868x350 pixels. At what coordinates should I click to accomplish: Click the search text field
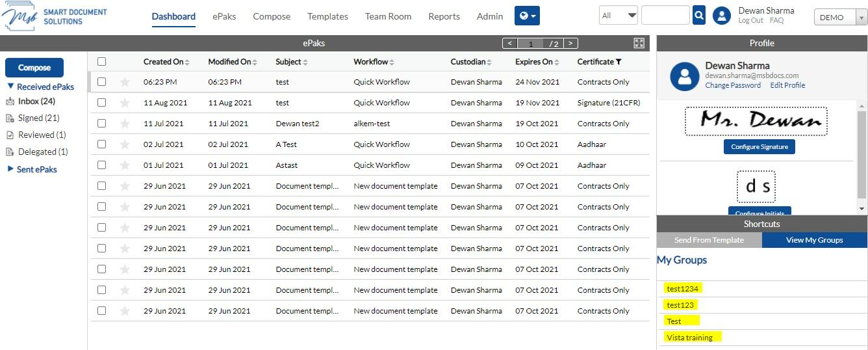[x=665, y=15]
